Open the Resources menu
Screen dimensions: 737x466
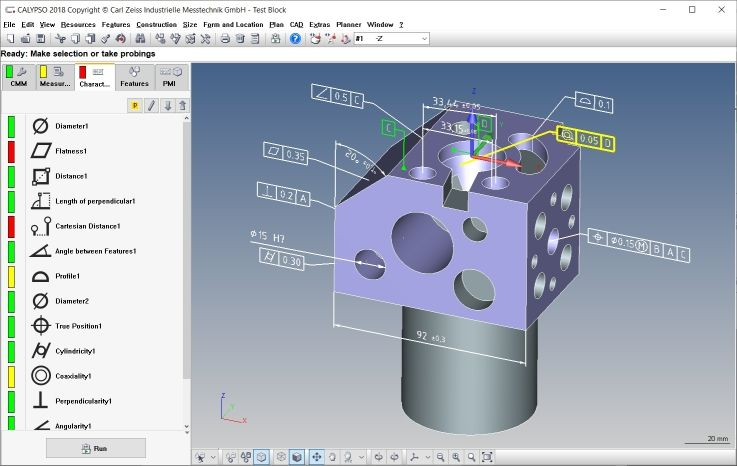coord(78,24)
